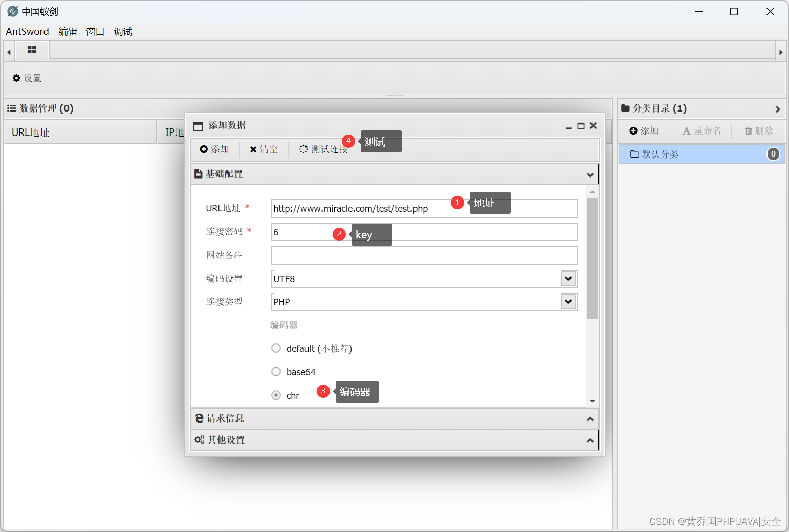789x532 pixels.
Task: Close the 添加数据 dialog
Action: point(594,125)
